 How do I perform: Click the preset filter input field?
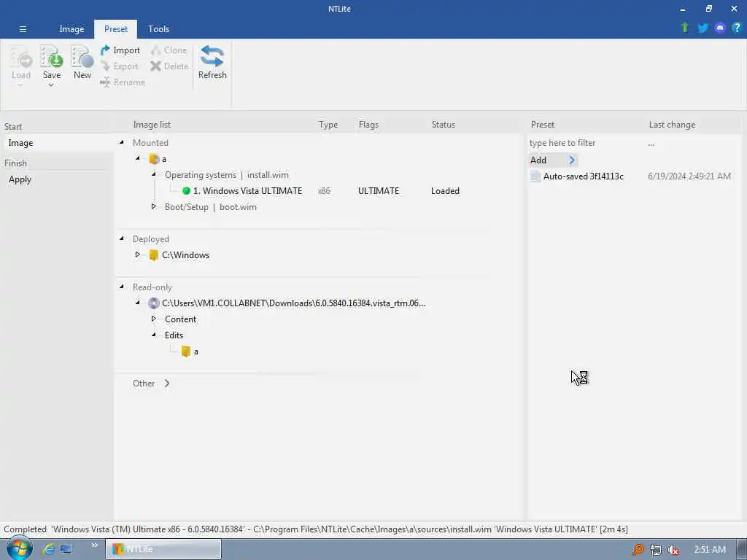pyautogui.click(x=586, y=143)
